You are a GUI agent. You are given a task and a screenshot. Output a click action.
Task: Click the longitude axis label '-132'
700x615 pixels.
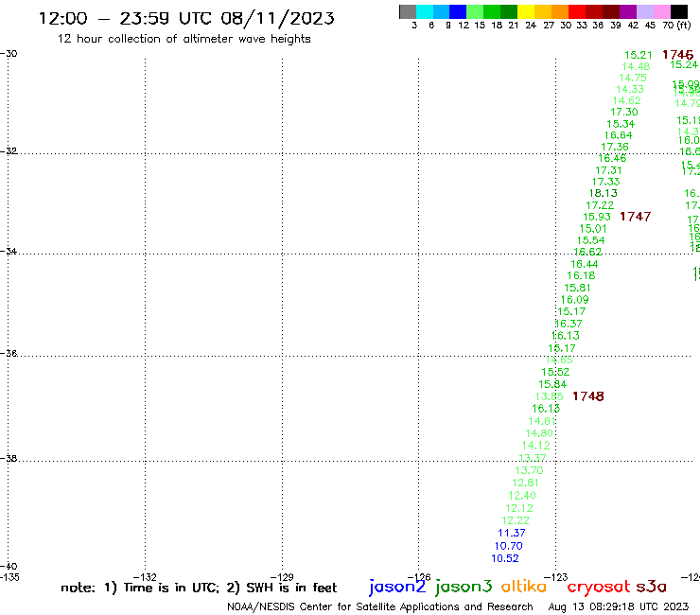(x=145, y=577)
